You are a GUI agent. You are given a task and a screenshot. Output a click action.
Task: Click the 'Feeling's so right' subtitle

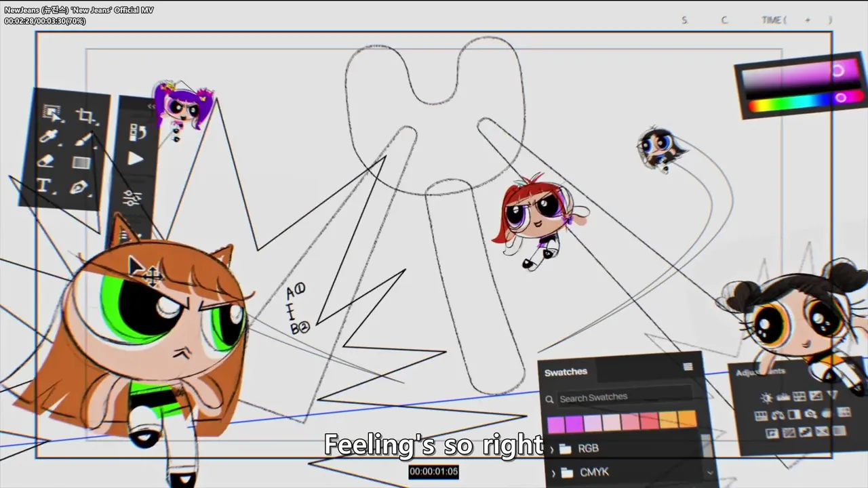[x=433, y=445]
